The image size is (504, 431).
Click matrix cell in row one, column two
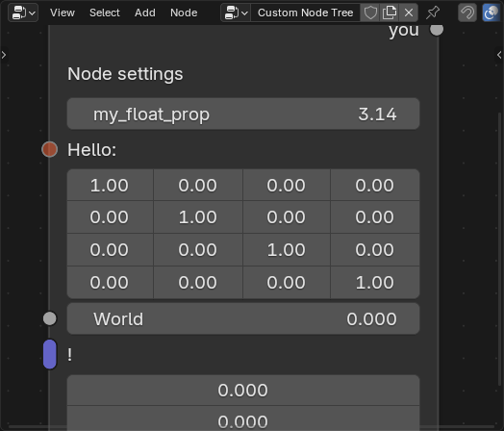click(198, 185)
